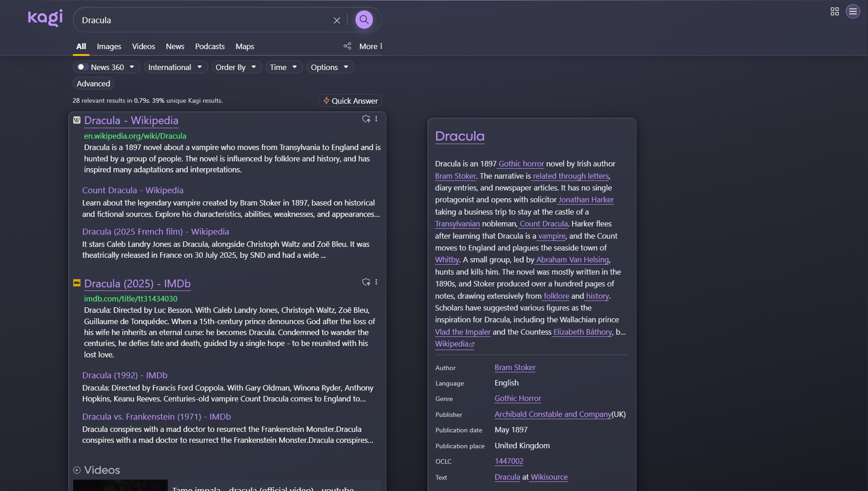Open the more options menu on the Wikipedia result
Image resolution: width=868 pixels, height=491 pixels.
tap(376, 119)
